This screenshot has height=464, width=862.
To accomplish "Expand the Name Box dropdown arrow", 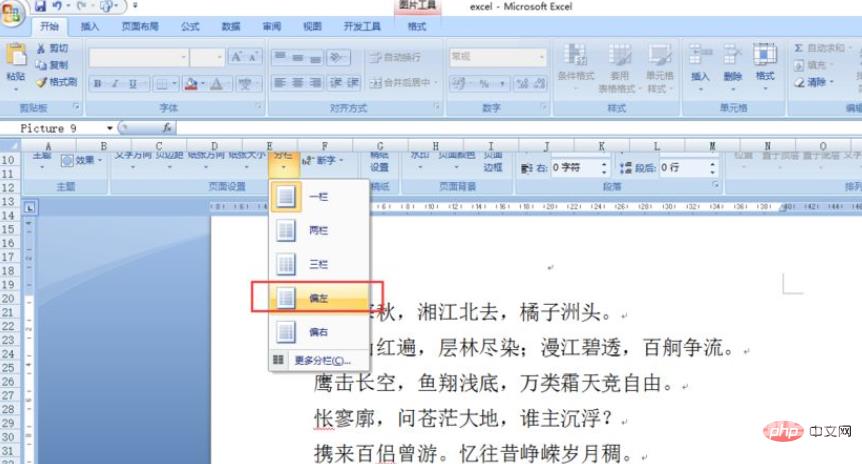I will coord(110,128).
